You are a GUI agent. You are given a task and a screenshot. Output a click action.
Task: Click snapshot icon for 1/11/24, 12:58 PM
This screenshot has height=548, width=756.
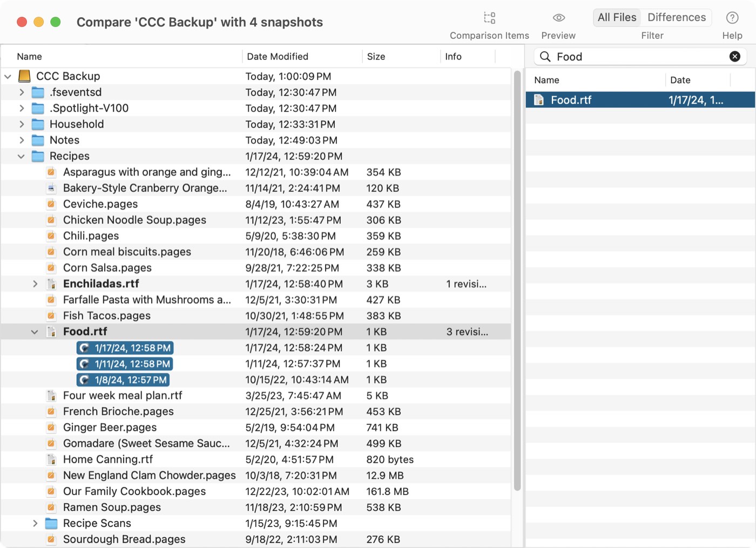85,364
